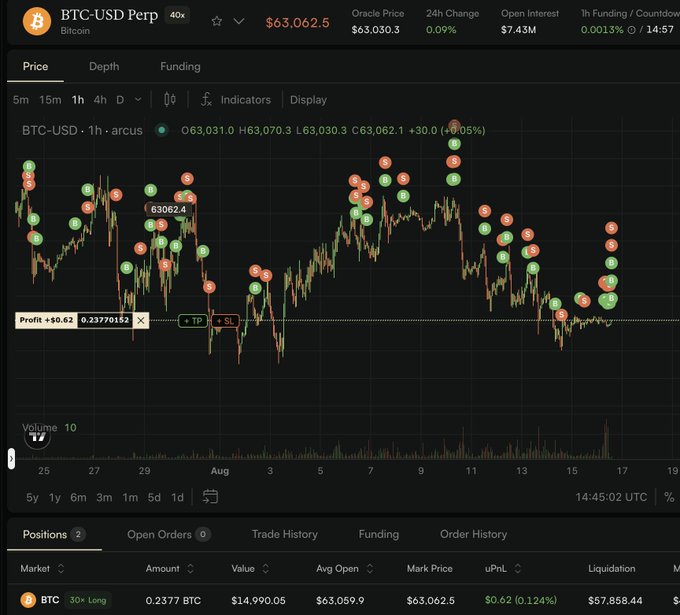This screenshot has width=680, height=615.
Task: Select the 15m timeframe
Action: [50, 100]
